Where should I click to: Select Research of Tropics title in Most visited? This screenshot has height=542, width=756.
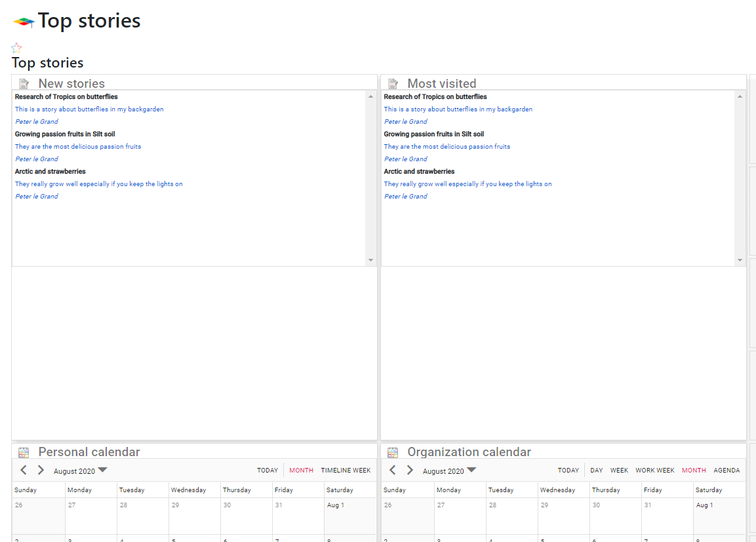click(435, 97)
